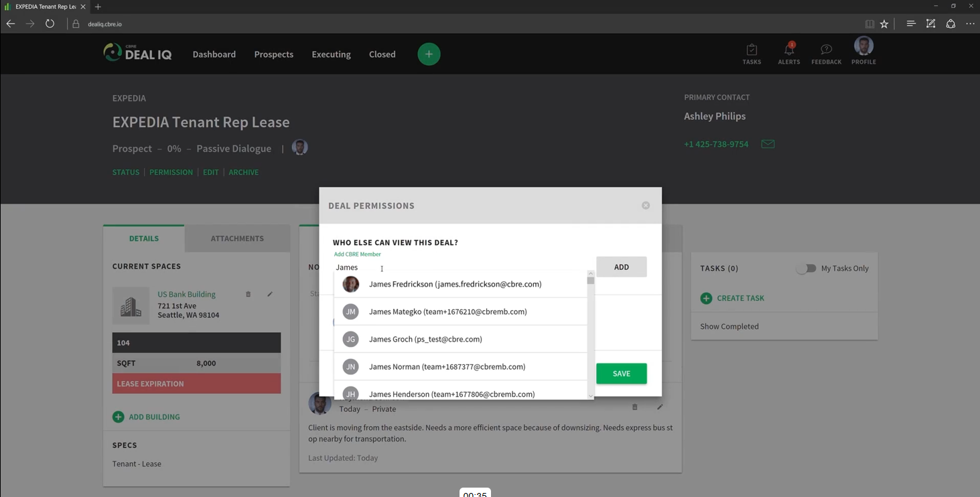The height and width of the screenshot is (497, 980).
Task: Click the US Bank Building thumbnail
Action: tap(131, 305)
